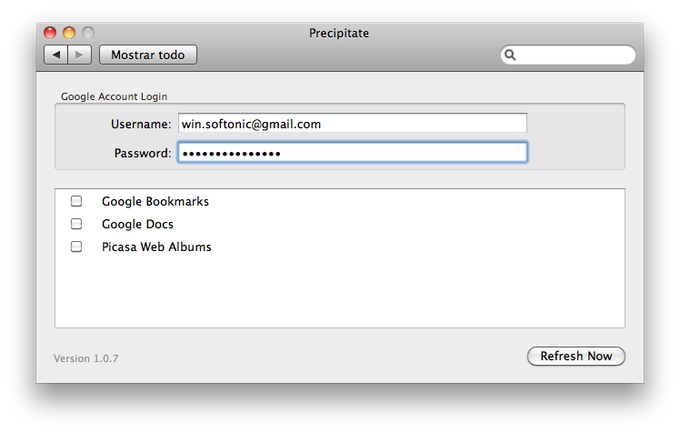Click the gray zoom window button

pyautogui.click(x=88, y=33)
